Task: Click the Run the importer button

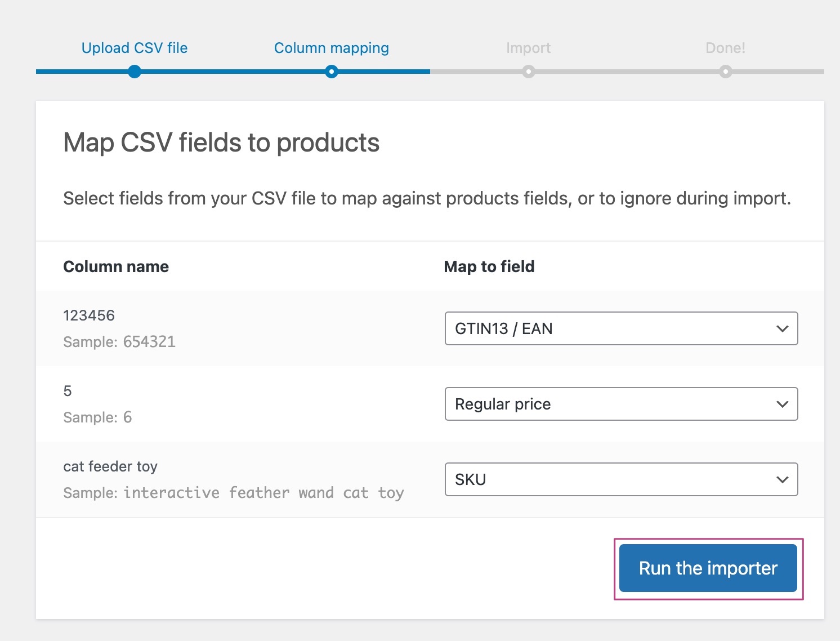Action: pos(708,568)
